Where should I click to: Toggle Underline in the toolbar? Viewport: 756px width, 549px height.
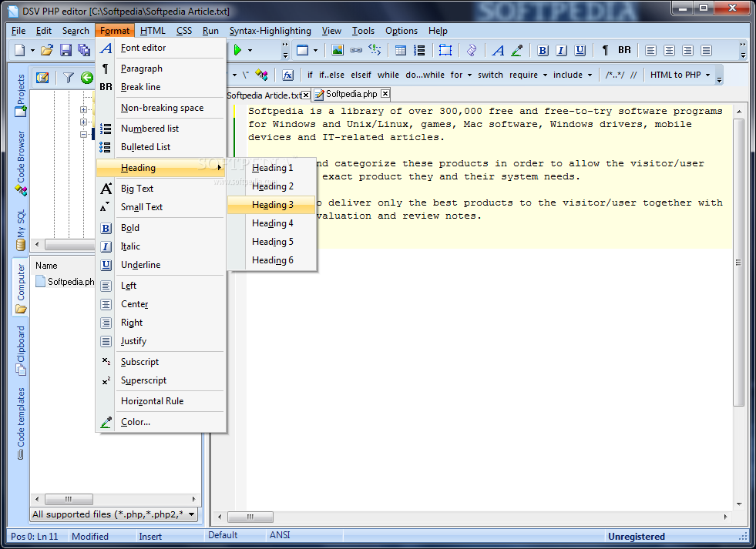tap(580, 50)
